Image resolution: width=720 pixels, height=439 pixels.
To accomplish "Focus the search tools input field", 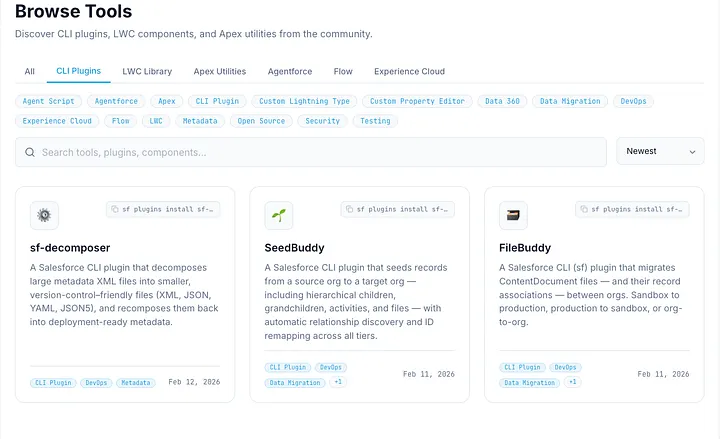I will 311,152.
